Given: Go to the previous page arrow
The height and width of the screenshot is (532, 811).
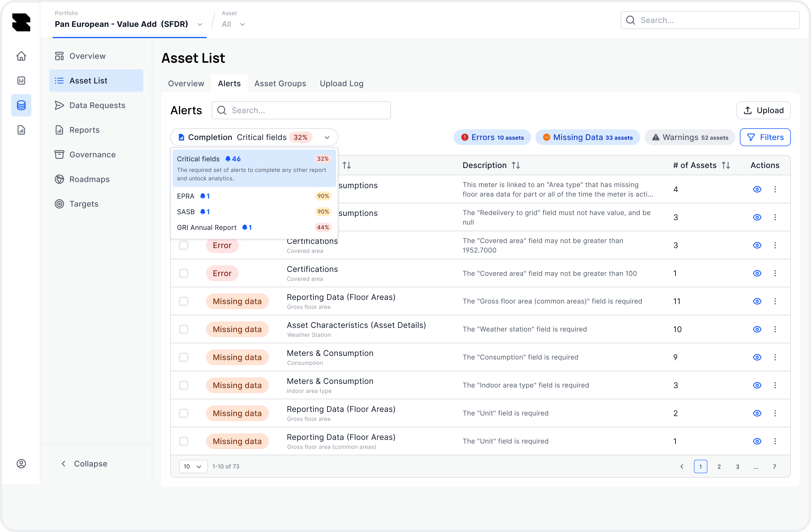Looking at the screenshot, I should point(682,466).
